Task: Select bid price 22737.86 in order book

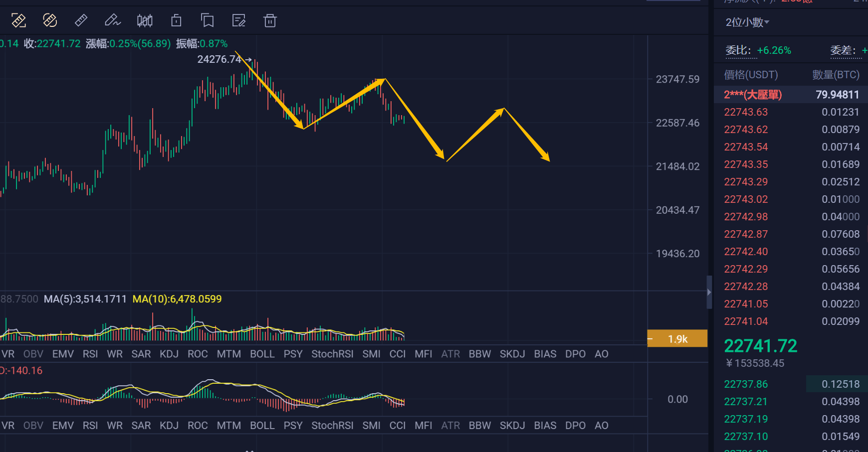Action: tap(746, 384)
